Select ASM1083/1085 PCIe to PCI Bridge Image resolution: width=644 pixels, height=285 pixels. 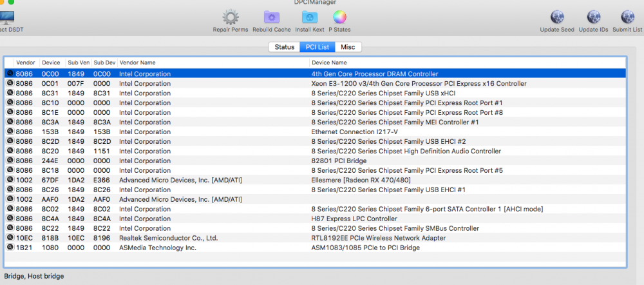coord(366,248)
